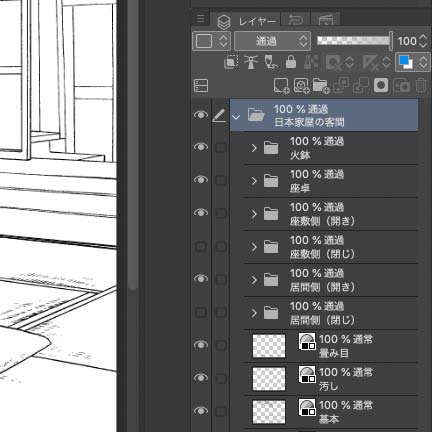Screen dimensions: 432x432
Task: Click the Lock Layer padlock icon
Action: pyautogui.click(x=291, y=62)
